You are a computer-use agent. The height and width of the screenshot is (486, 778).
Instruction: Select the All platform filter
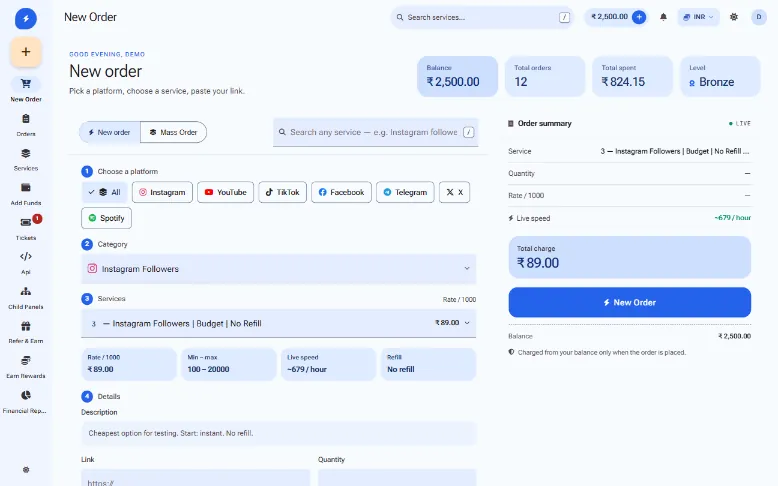104,192
